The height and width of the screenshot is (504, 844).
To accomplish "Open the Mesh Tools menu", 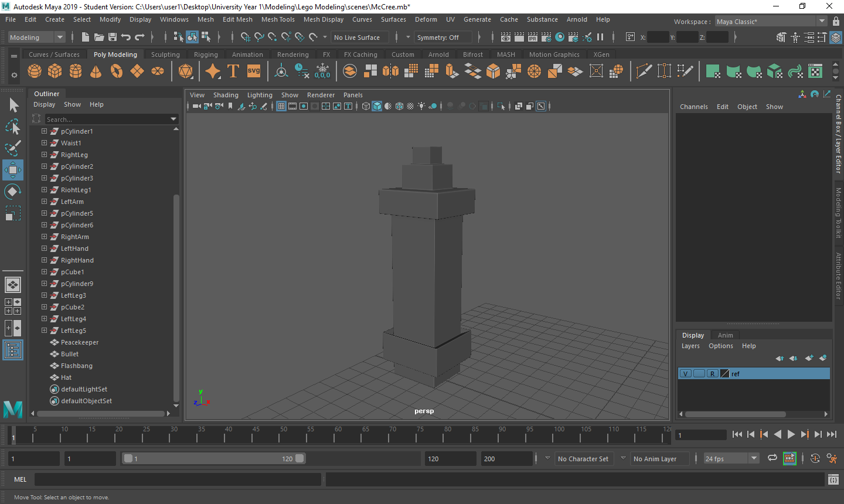I will (x=278, y=19).
